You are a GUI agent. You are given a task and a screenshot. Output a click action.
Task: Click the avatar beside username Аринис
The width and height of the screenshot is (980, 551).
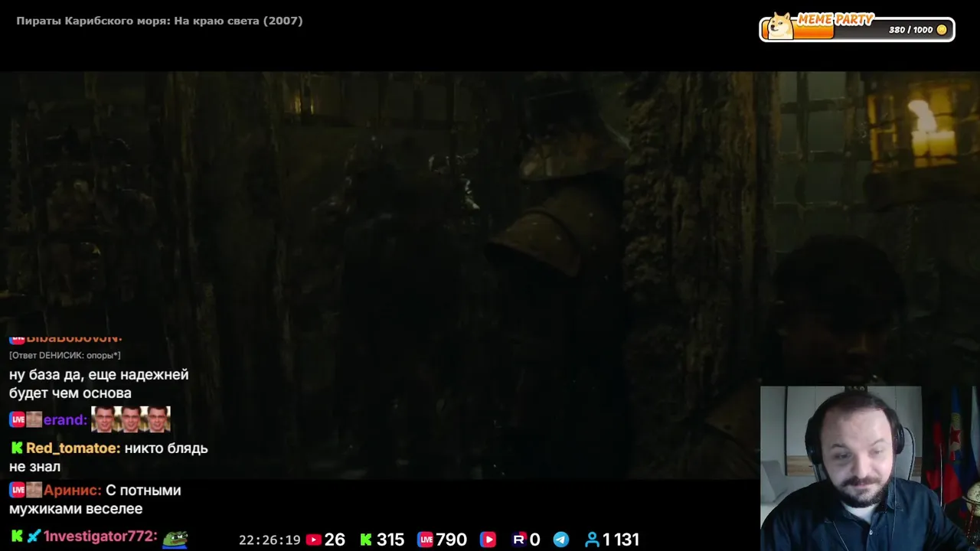[x=34, y=490]
